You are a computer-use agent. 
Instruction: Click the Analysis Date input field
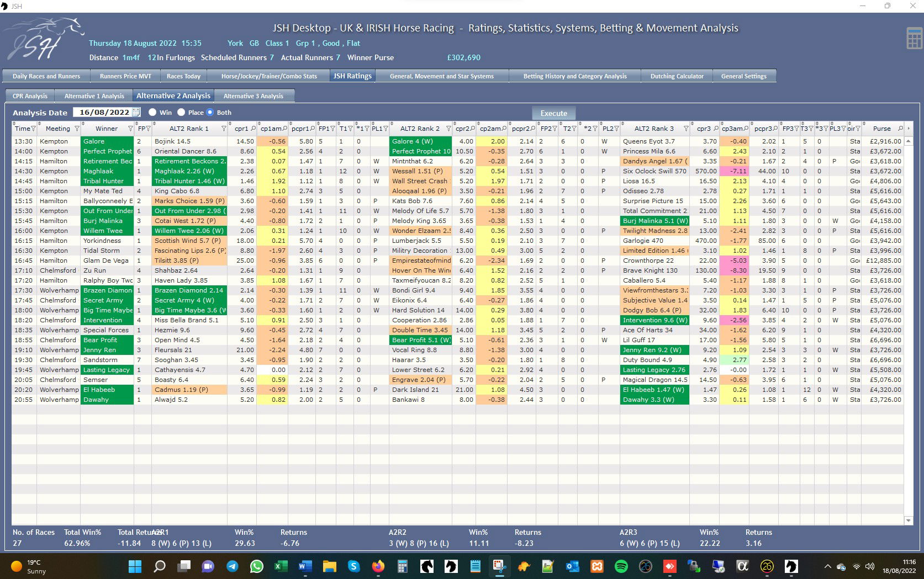(x=103, y=112)
